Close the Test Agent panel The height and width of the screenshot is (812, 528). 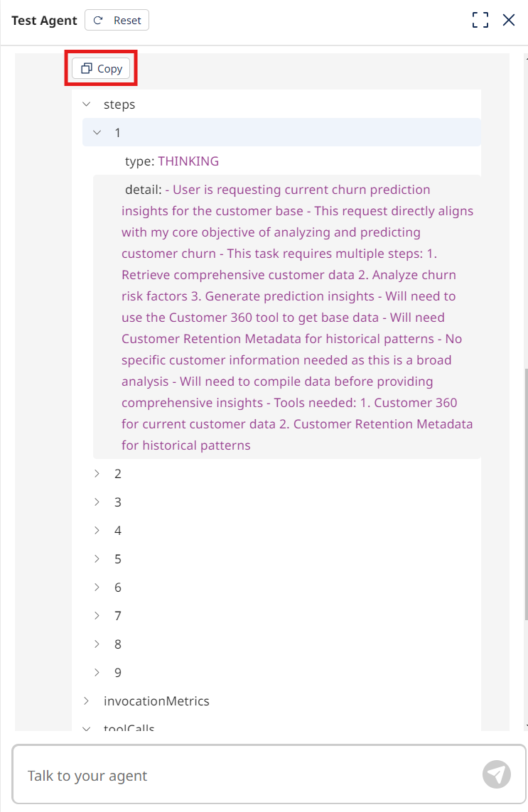click(x=509, y=20)
